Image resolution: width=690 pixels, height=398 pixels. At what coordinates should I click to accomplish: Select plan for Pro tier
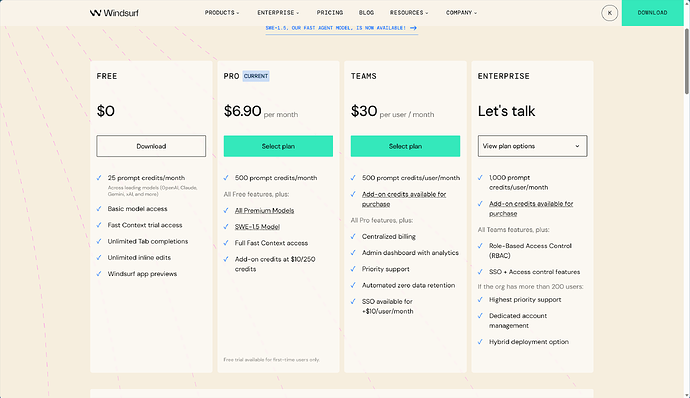(x=278, y=146)
